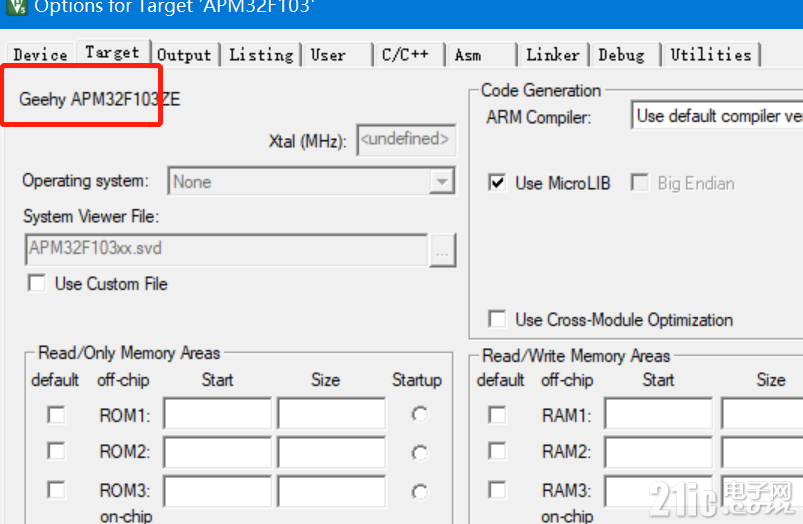Image resolution: width=803 pixels, height=524 pixels.
Task: Enable the Use Custom File checkbox
Action: (x=37, y=283)
